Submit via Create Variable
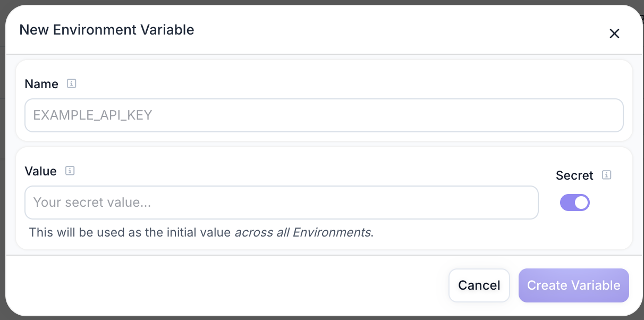This screenshot has width=644, height=320. [x=573, y=285]
